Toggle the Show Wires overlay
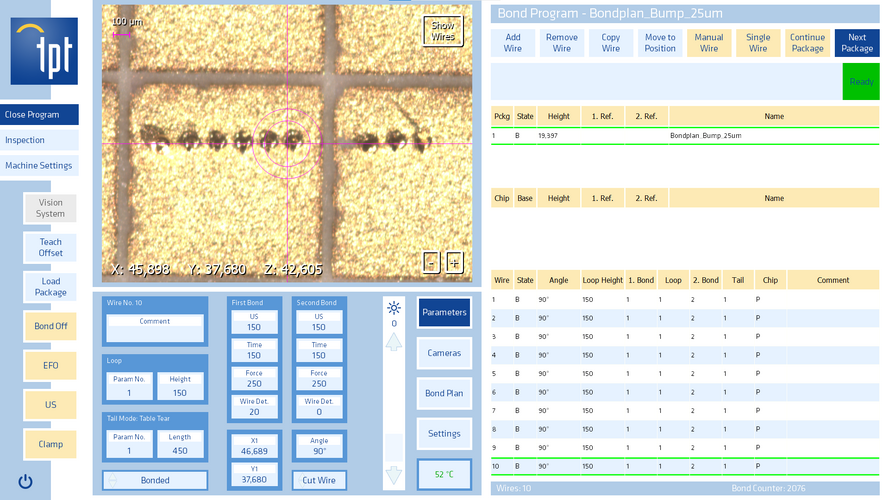This screenshot has height=500, width=889. (443, 31)
